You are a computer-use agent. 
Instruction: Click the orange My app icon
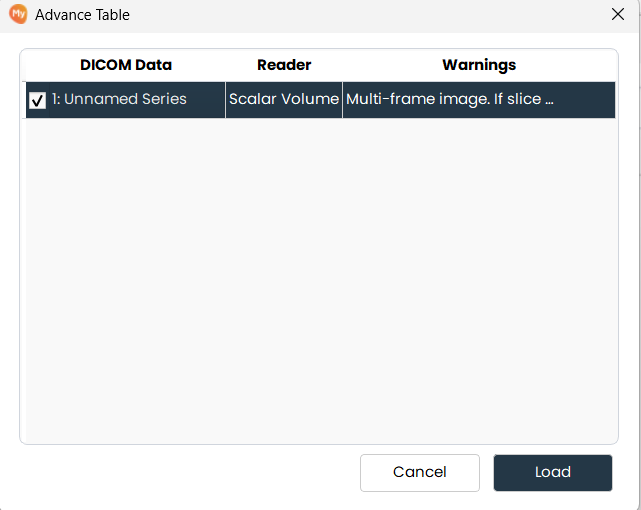(x=18, y=14)
